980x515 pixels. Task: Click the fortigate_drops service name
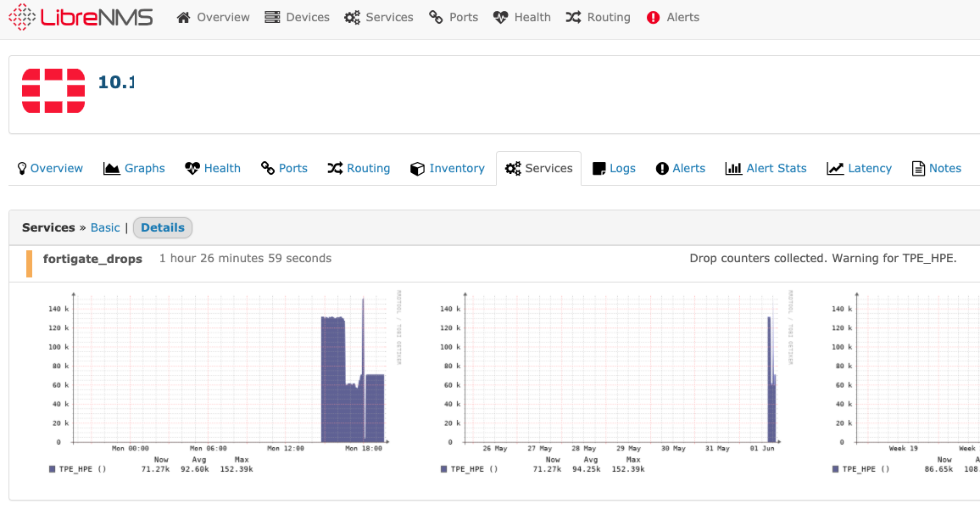(92, 259)
